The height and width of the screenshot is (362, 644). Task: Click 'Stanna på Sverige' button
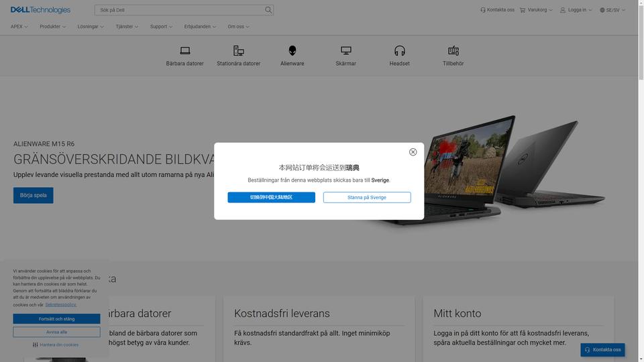[367, 197]
